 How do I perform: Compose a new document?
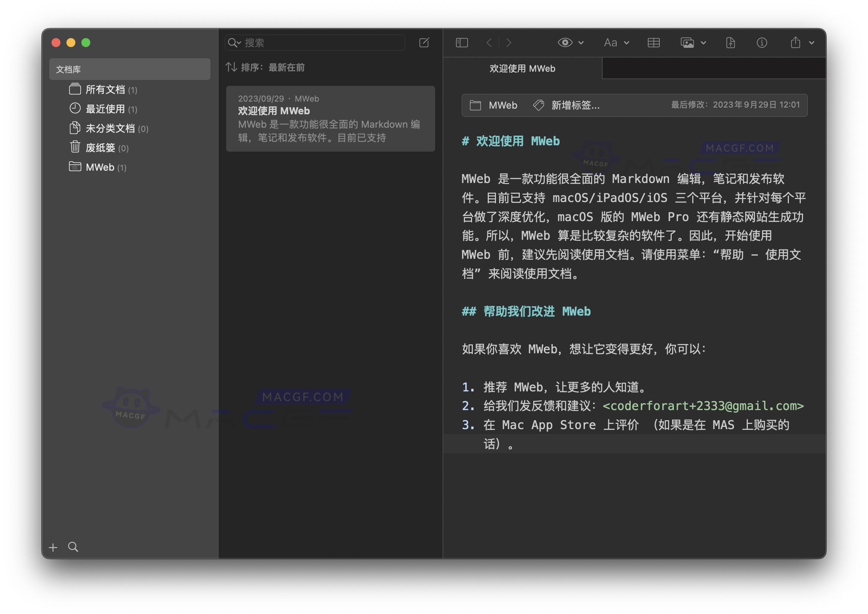coord(424,42)
